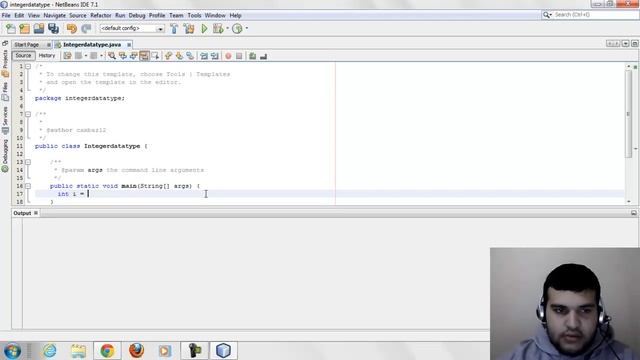The image size is (640, 360).
Task: Close the Output panel tab
Action: click(x=36, y=213)
